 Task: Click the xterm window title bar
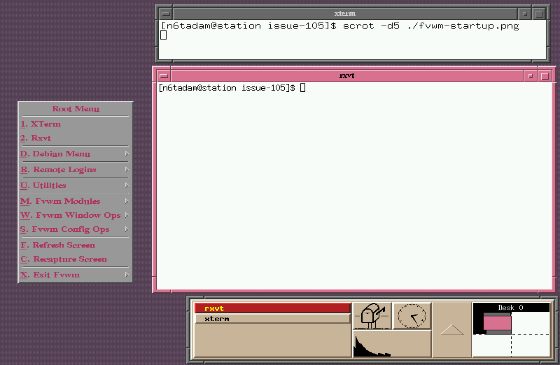(x=345, y=14)
